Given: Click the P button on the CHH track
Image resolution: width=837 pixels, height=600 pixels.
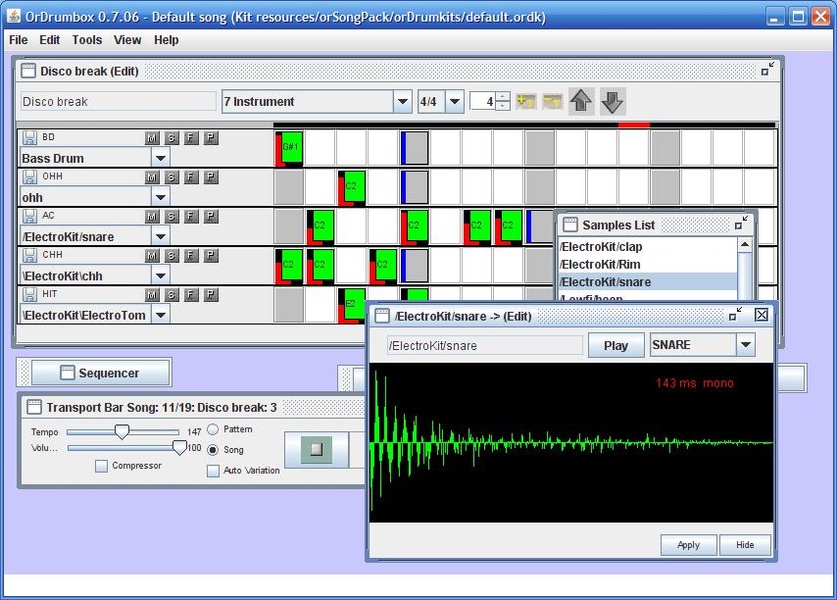Looking at the screenshot, I should coord(210,255).
